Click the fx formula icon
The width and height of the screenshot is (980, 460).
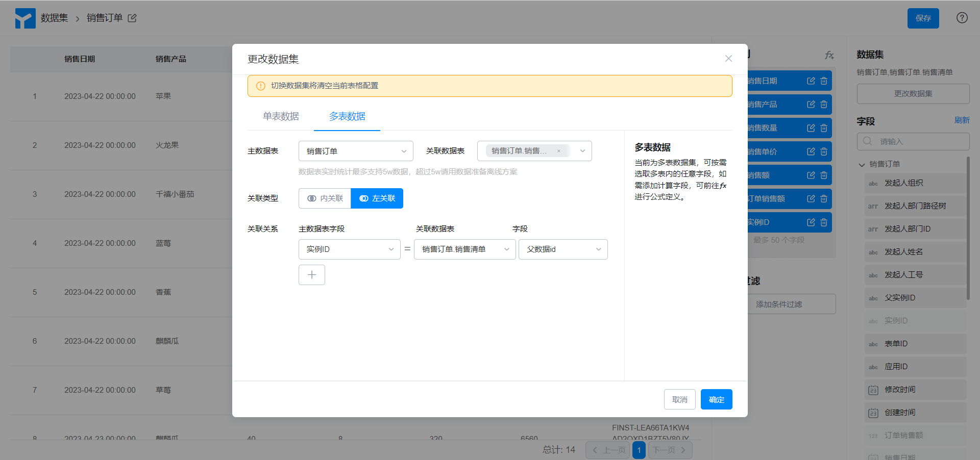click(829, 55)
